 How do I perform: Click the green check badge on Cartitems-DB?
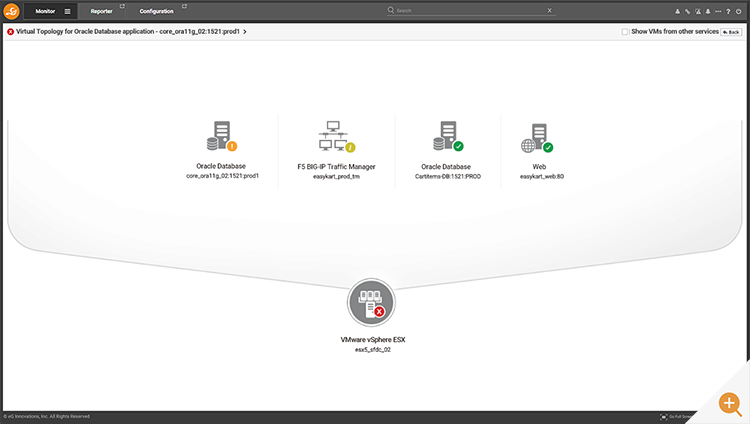coord(458,146)
